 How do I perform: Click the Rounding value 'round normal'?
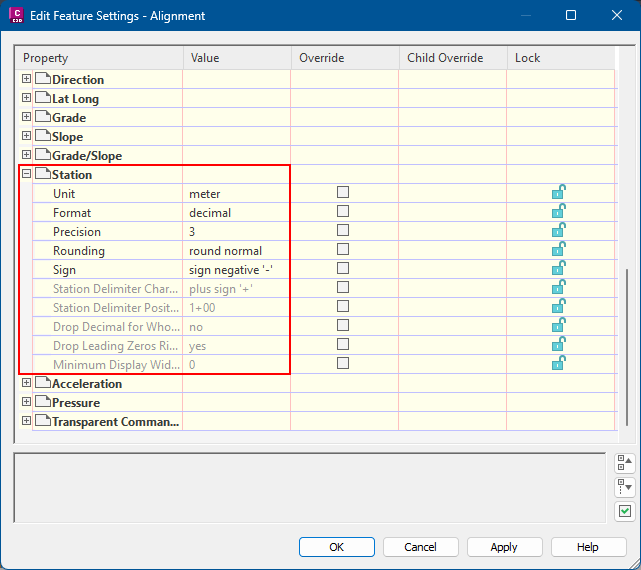point(225,251)
